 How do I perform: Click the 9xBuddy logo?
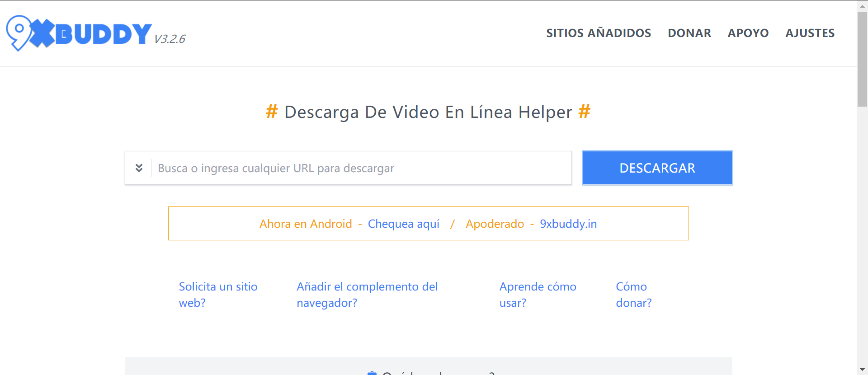coord(79,33)
